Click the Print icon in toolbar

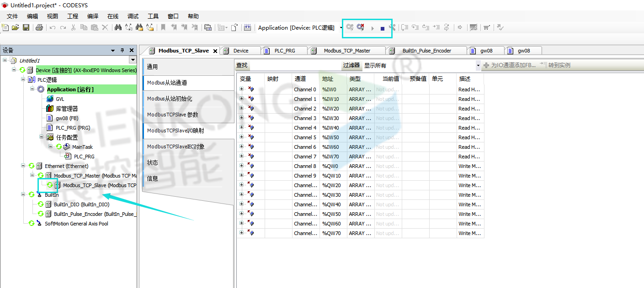[x=39, y=27]
